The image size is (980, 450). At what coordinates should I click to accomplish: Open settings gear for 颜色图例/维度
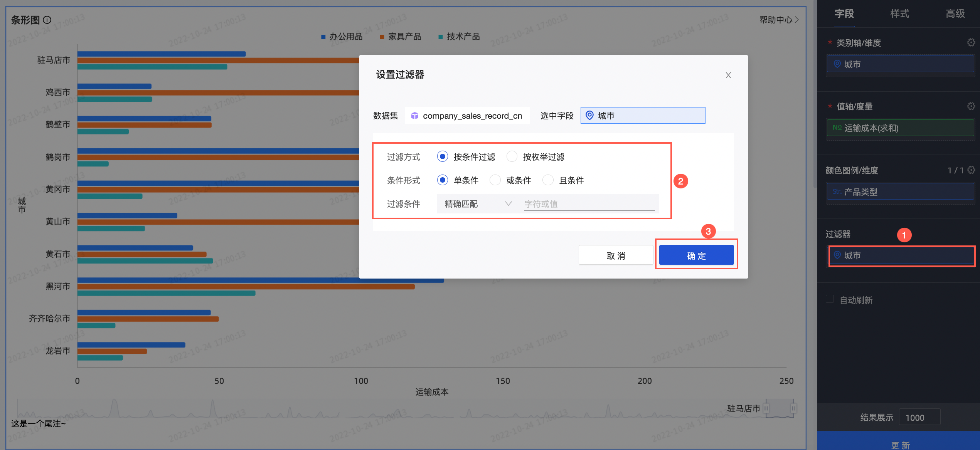coord(971,170)
